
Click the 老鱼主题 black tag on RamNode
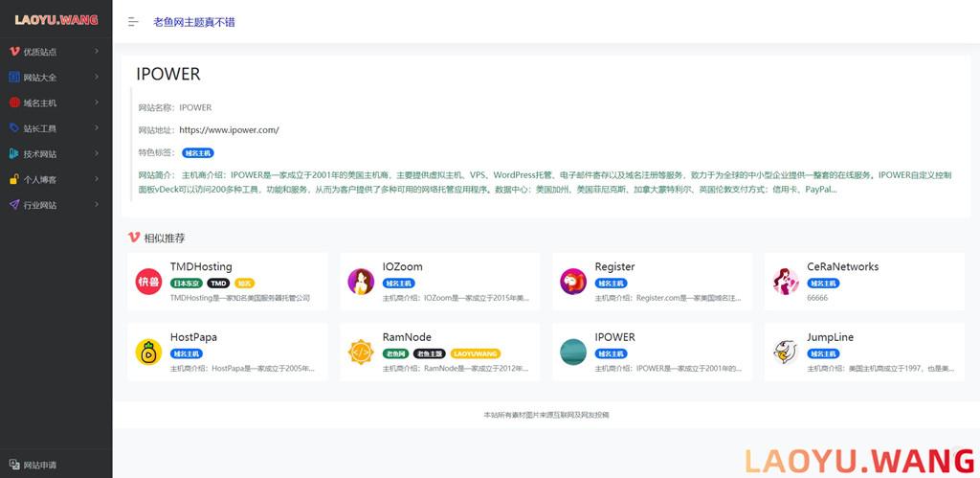[x=430, y=354]
